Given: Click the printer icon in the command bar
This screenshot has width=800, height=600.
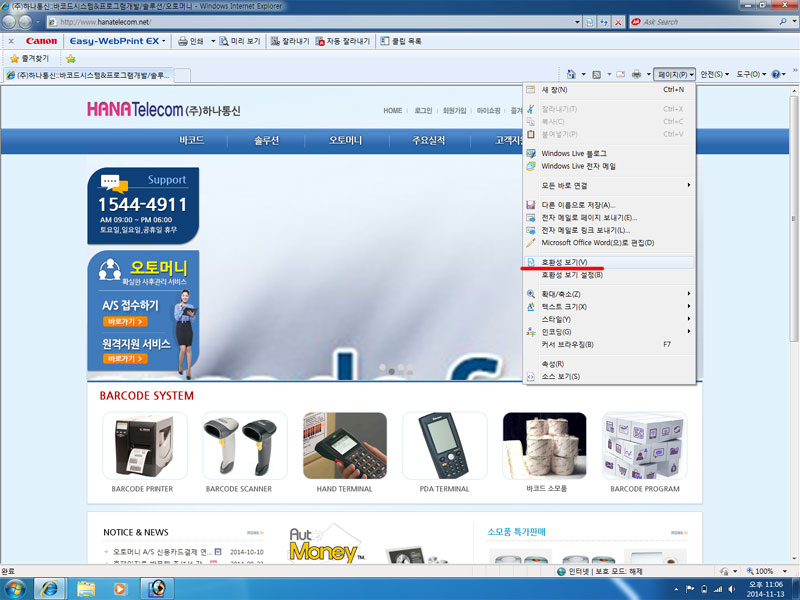Looking at the screenshot, I should 636,74.
